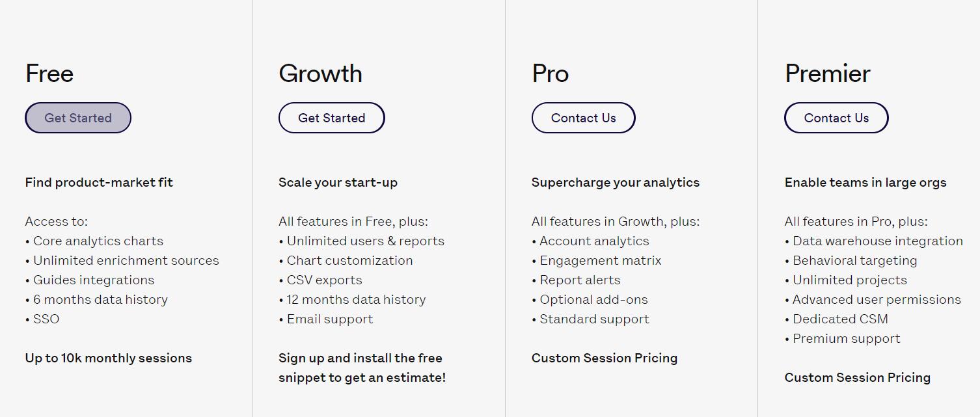Click Contact Us under Pro plan

pyautogui.click(x=584, y=118)
